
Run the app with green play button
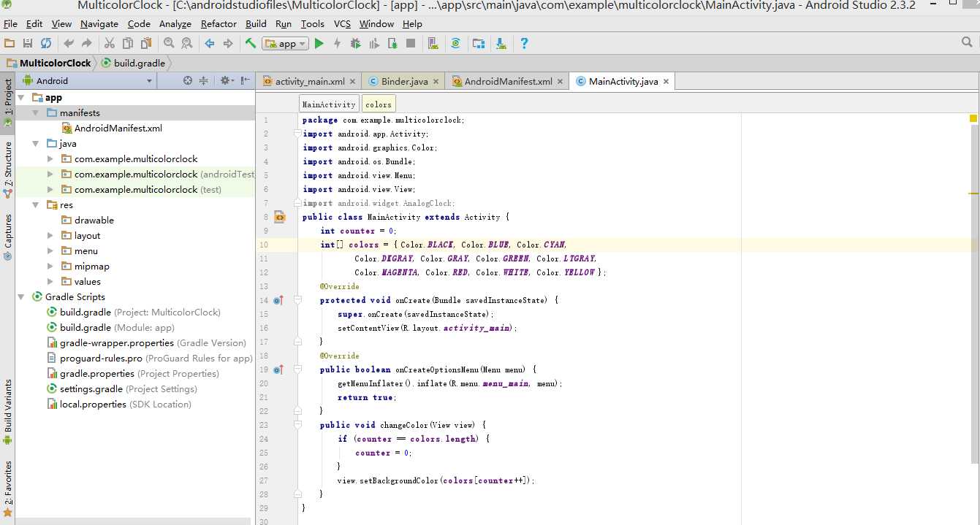(319, 44)
